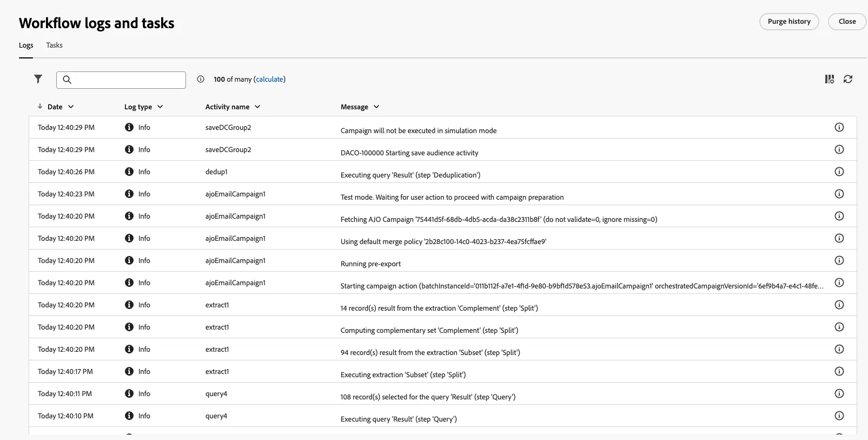868x440 pixels.
Task: Show details for '14 record(s) result' row
Action: (839, 305)
